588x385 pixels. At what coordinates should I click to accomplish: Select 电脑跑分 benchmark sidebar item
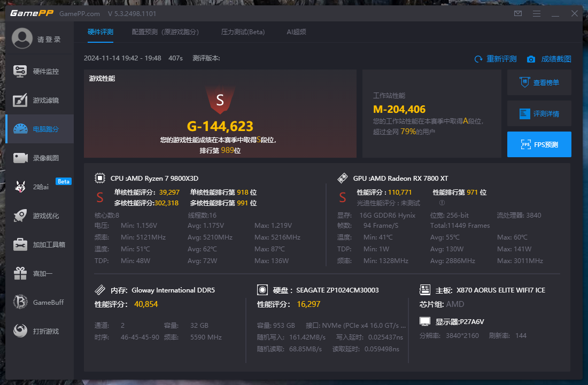tap(40, 129)
